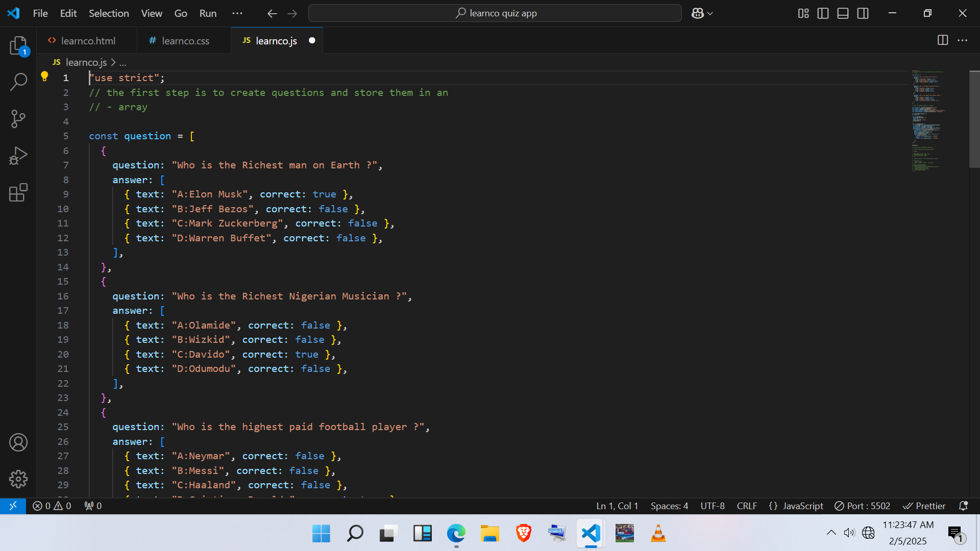Show hidden system tray icons
This screenshot has width=980, height=551.
tap(831, 533)
